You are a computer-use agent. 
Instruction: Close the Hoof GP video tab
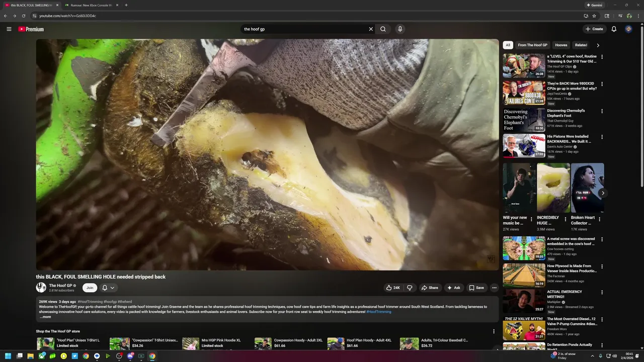pos(57,5)
